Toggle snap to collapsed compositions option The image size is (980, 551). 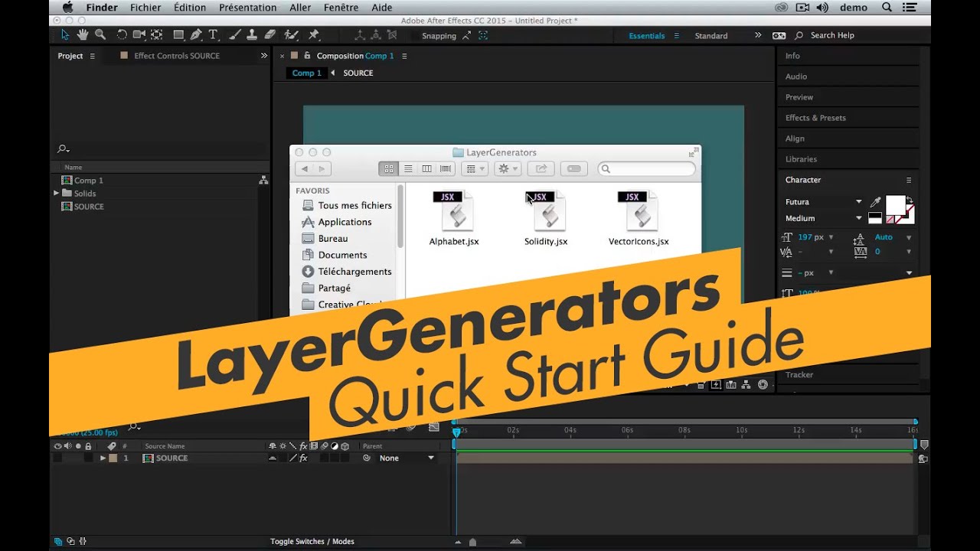[483, 35]
